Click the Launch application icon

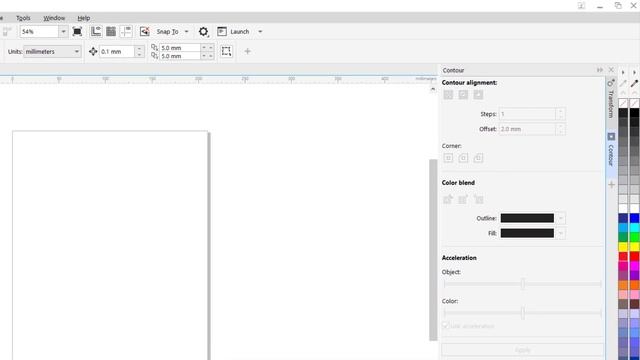pyautogui.click(x=222, y=31)
